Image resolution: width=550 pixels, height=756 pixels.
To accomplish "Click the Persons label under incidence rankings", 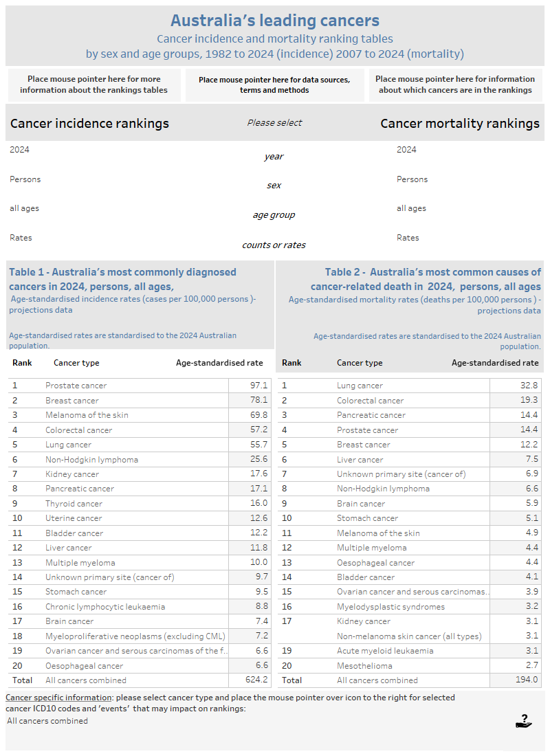I will 25,179.
